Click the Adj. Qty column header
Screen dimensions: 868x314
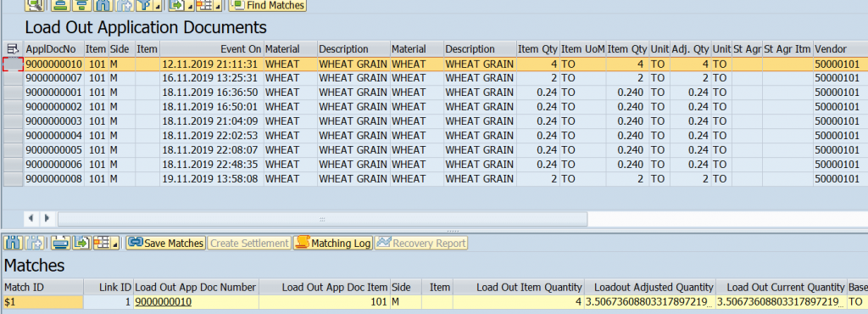[690, 48]
